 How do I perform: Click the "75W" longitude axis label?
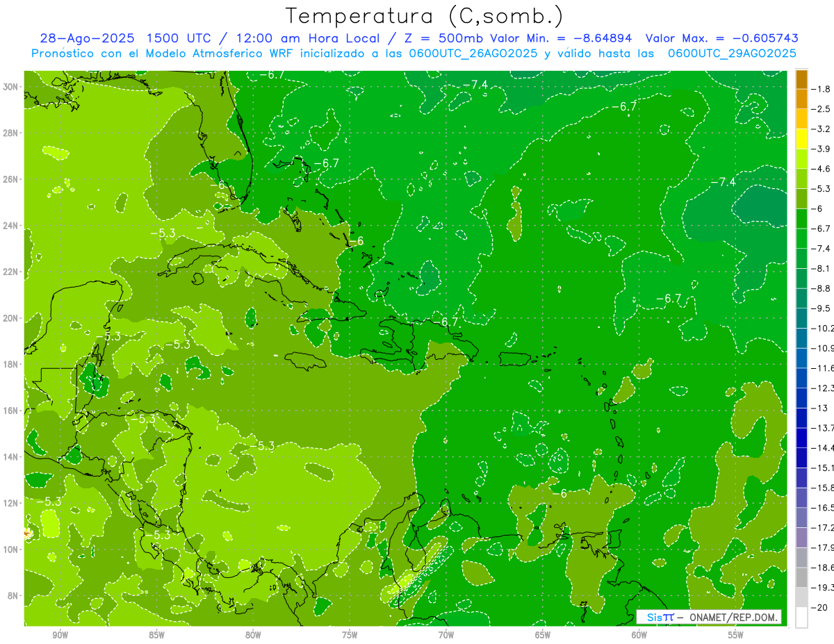pyautogui.click(x=350, y=635)
